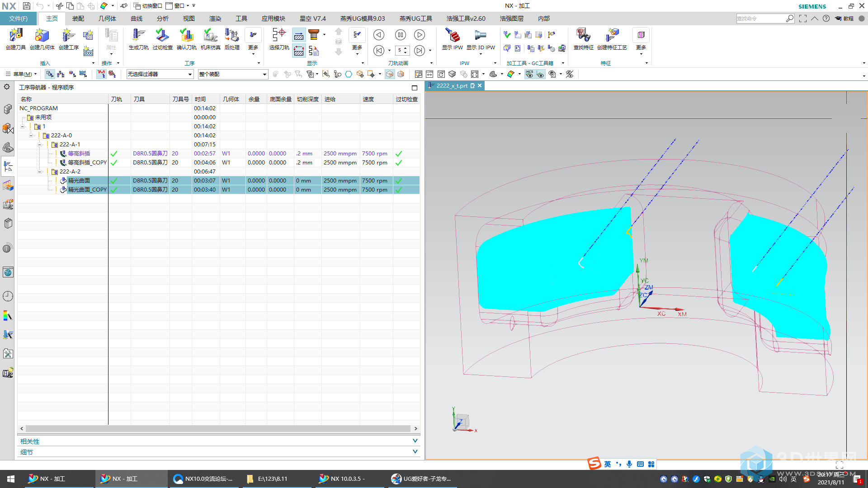Click 创建特征工艺 icon

[612, 39]
